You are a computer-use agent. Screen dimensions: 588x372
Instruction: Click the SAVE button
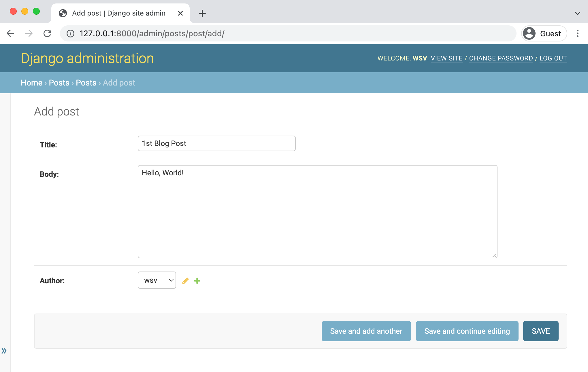click(x=541, y=331)
